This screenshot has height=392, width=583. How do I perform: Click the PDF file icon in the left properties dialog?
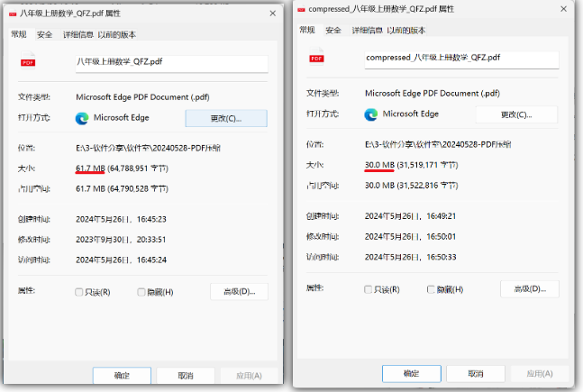pyautogui.click(x=27, y=63)
